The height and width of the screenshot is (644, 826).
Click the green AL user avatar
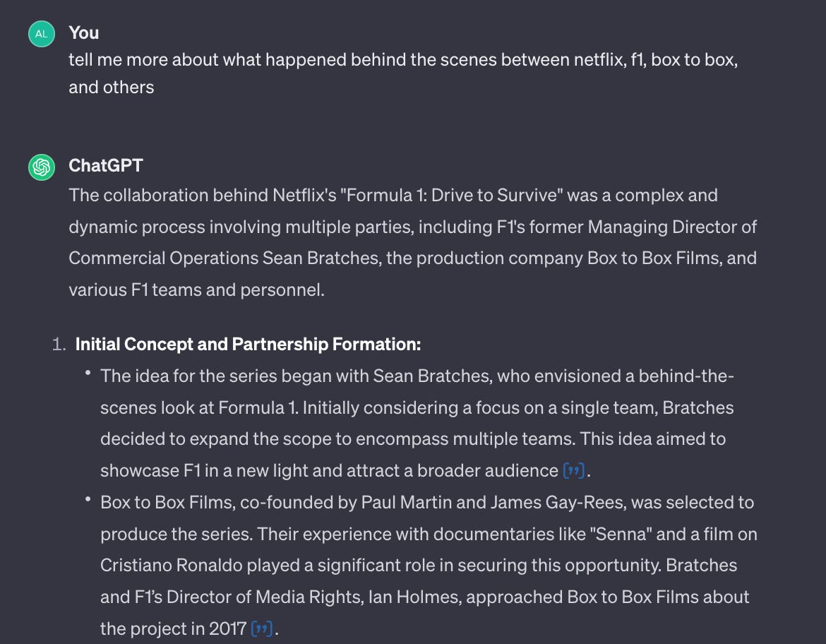[42, 35]
